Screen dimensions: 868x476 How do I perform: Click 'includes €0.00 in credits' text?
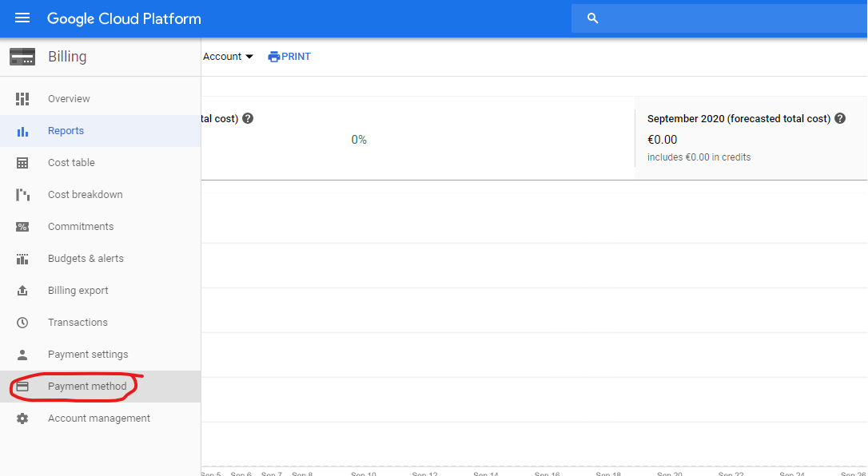point(699,157)
